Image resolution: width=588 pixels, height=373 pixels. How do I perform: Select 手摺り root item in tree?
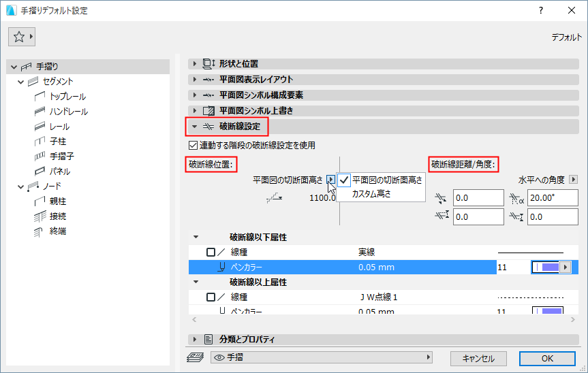tap(88, 67)
